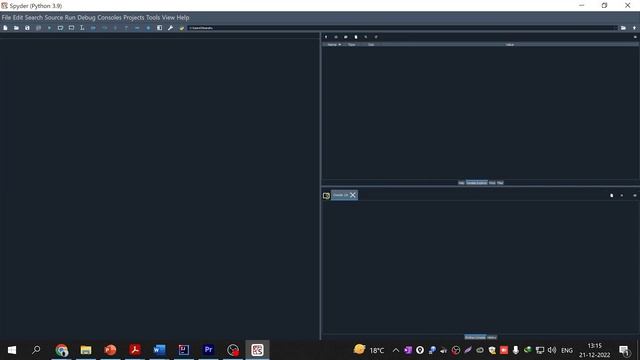The height and width of the screenshot is (360, 640).
Task: Go to parent directory arrow icon
Action: click(634, 28)
